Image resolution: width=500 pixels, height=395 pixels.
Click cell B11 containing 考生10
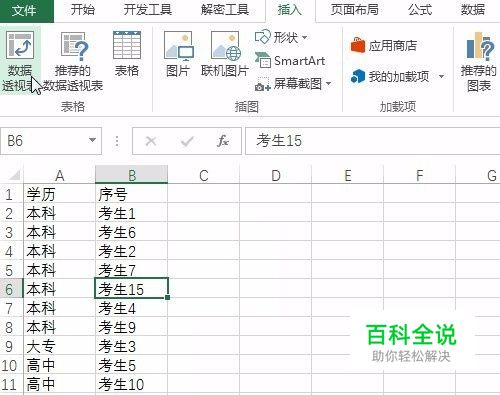[x=132, y=384]
